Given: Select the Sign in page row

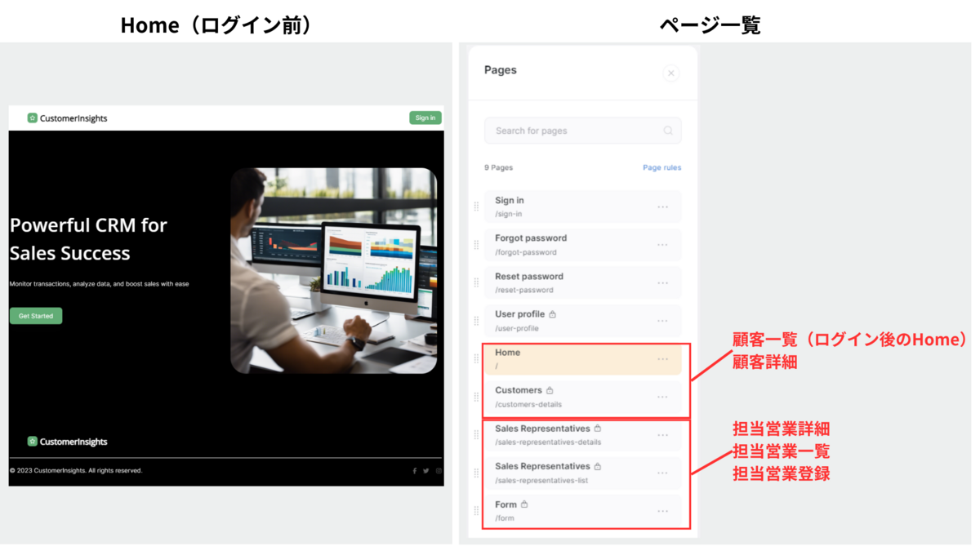Looking at the screenshot, I should [582, 207].
